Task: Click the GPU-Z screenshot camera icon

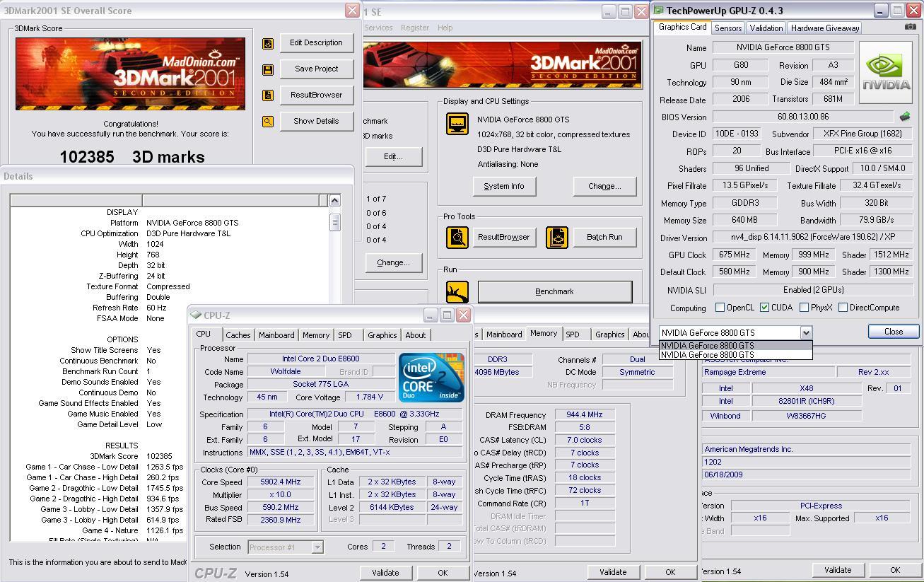Action: (x=910, y=27)
